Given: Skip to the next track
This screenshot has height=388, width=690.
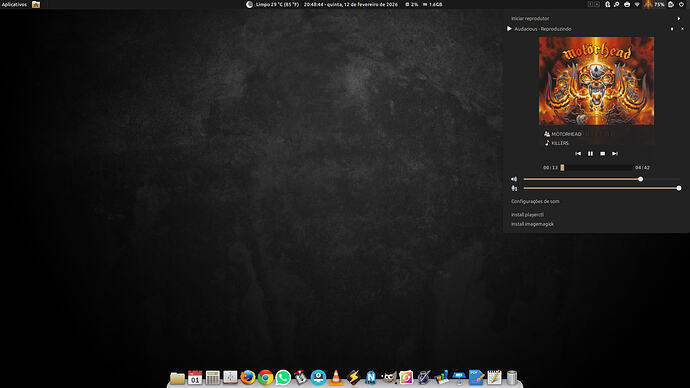Looking at the screenshot, I should coord(615,154).
